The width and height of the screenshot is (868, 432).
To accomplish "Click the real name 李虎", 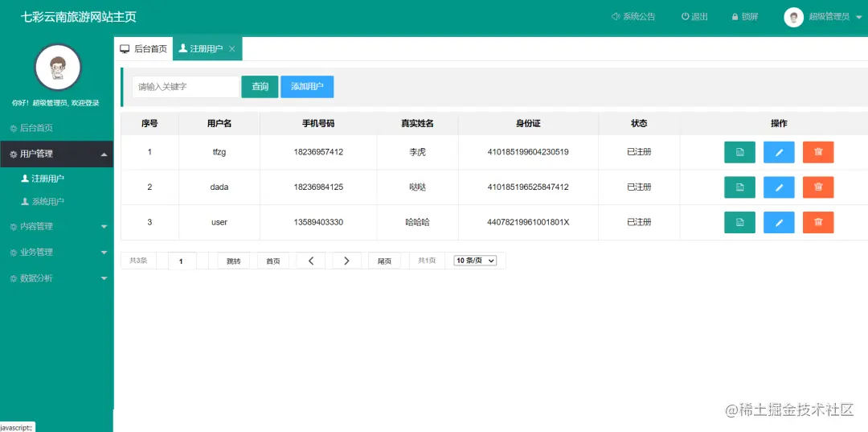I will point(417,152).
